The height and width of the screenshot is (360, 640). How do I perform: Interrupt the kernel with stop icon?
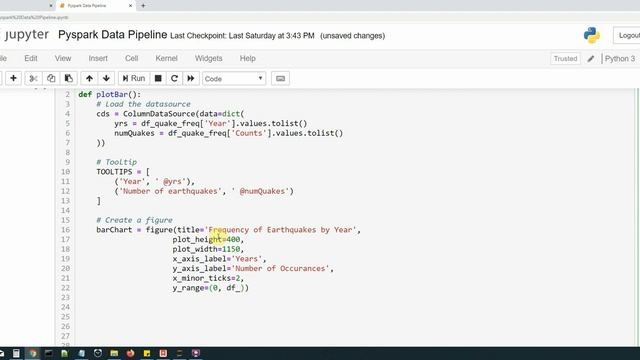pyautogui.click(x=158, y=78)
